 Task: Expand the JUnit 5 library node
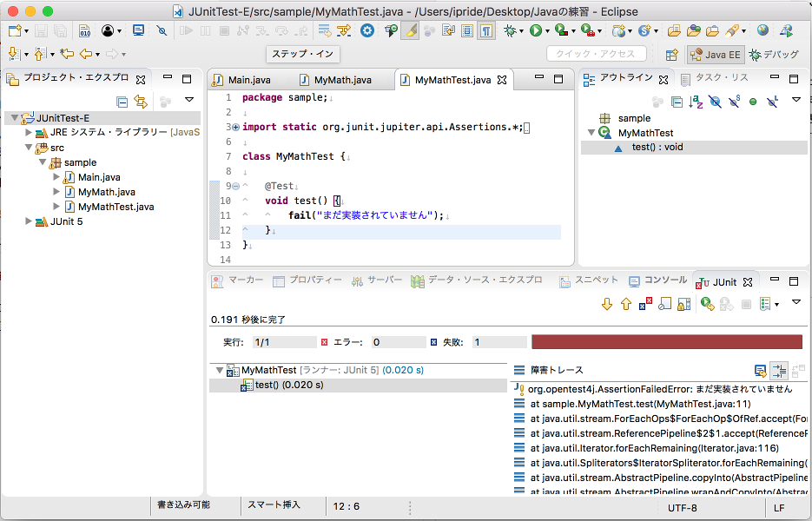28,221
